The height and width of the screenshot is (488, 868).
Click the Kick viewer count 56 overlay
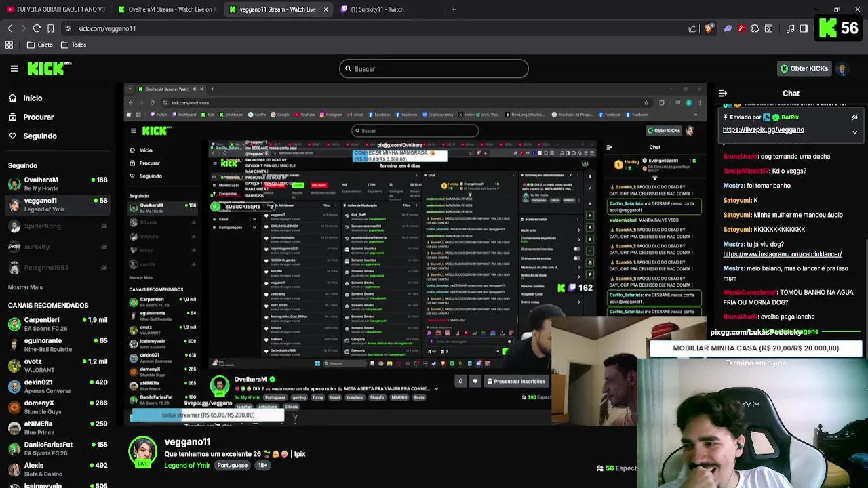(840, 28)
